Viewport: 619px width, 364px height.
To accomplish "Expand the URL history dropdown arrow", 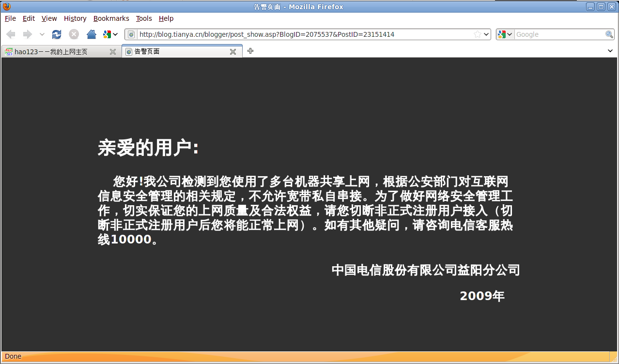I will (487, 34).
